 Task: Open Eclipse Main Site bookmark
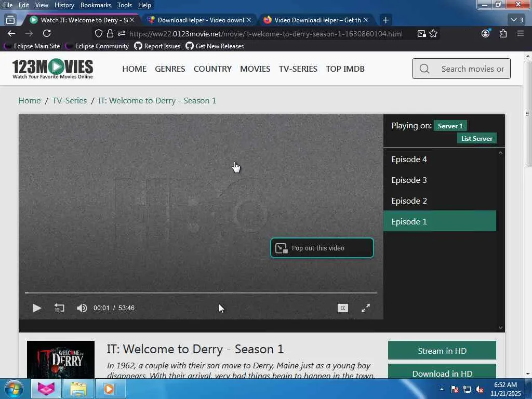32,46
